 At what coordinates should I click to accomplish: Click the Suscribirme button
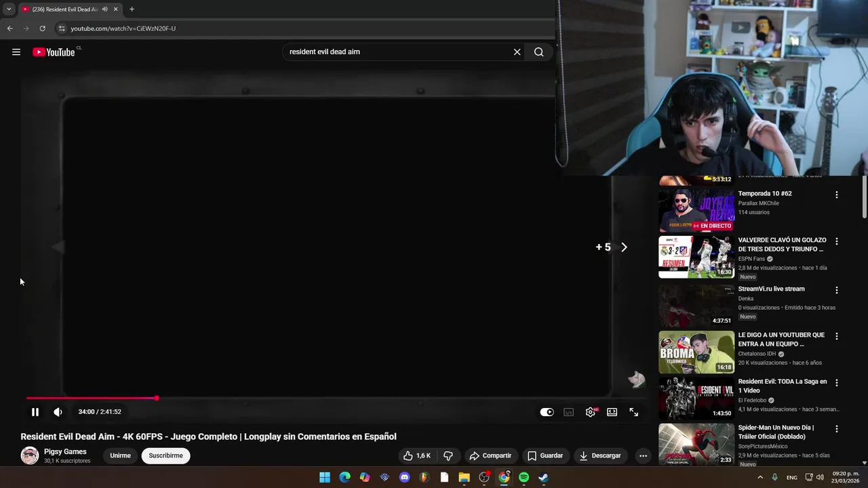pyautogui.click(x=166, y=455)
